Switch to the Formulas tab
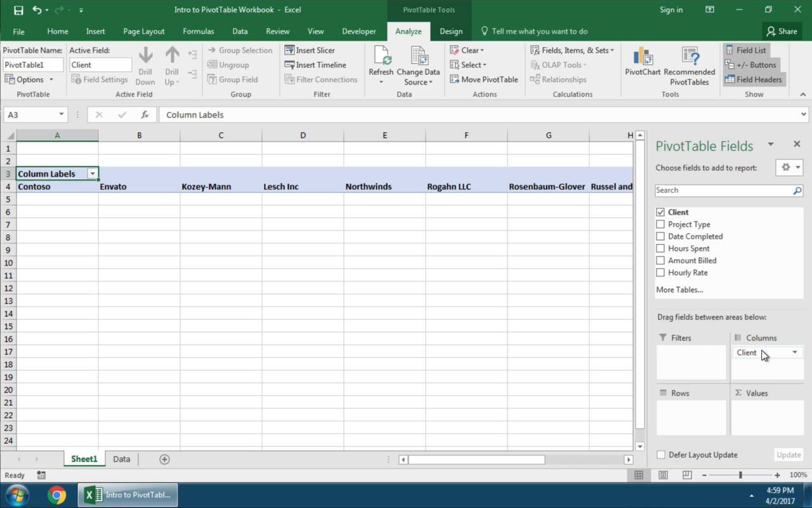The image size is (812, 508). (199, 31)
